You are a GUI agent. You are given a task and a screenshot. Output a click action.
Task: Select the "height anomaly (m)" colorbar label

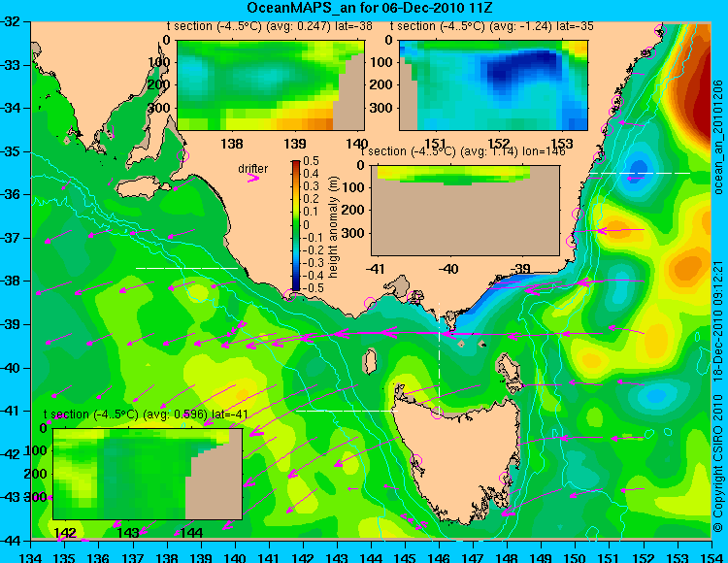[332, 227]
